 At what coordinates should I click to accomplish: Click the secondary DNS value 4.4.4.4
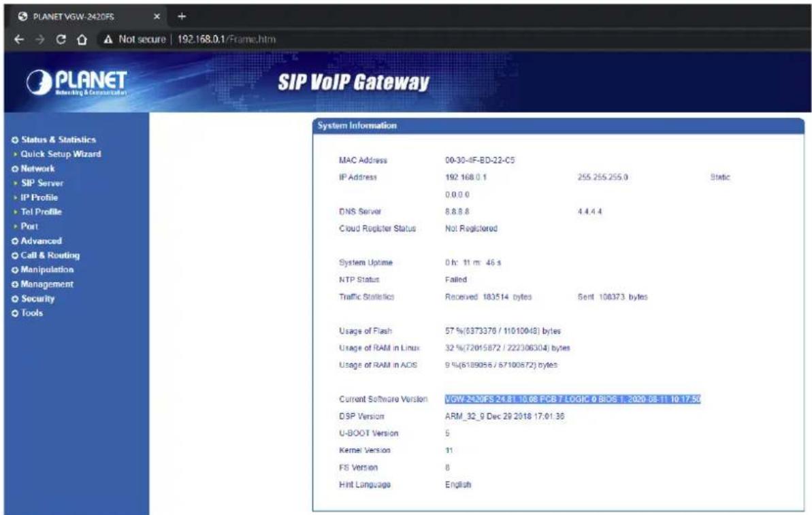590,212
